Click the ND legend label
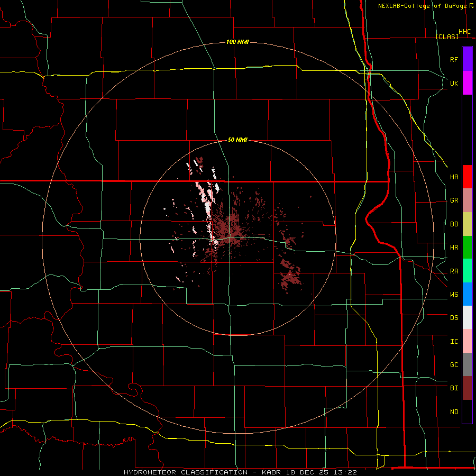 pyautogui.click(x=454, y=412)
